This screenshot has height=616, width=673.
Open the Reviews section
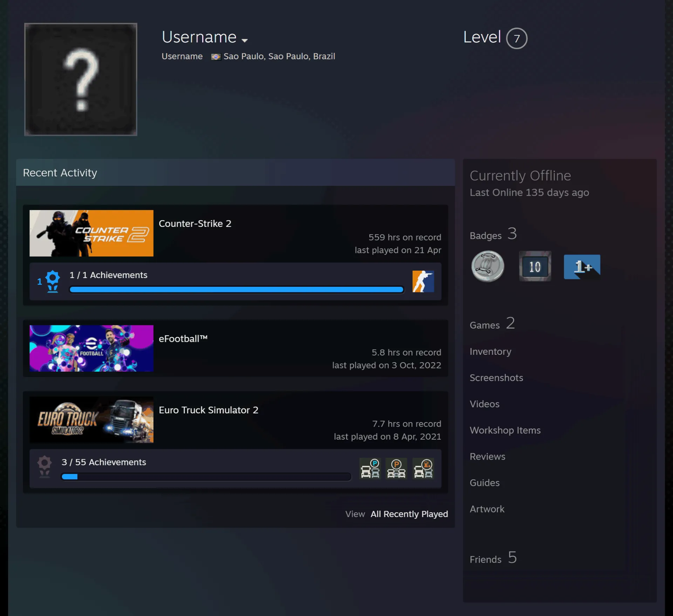click(487, 457)
